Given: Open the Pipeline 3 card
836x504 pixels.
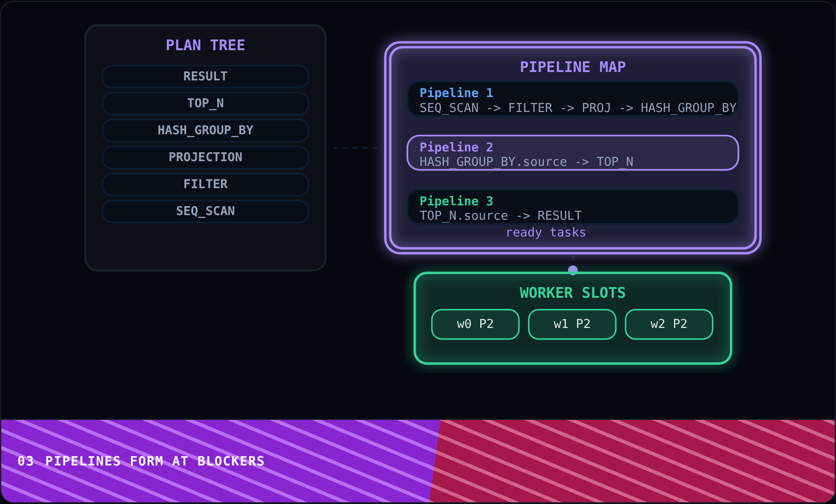Looking at the screenshot, I should pos(573,207).
